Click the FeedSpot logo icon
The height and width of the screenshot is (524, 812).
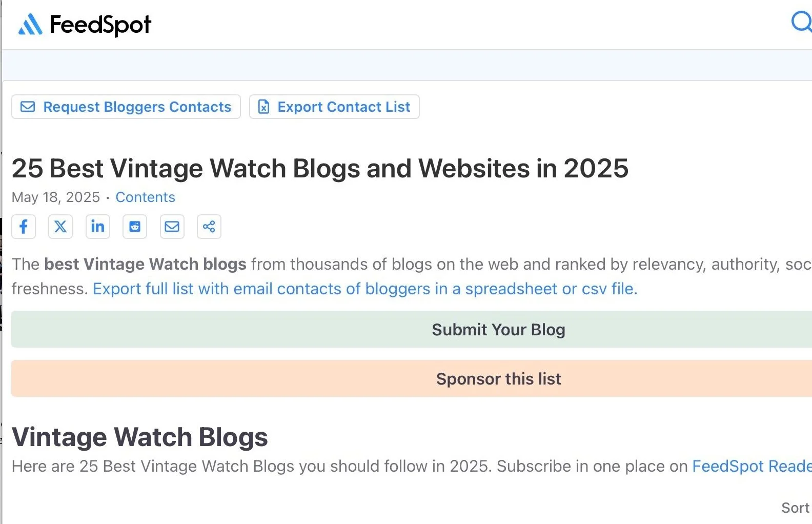pyautogui.click(x=30, y=25)
